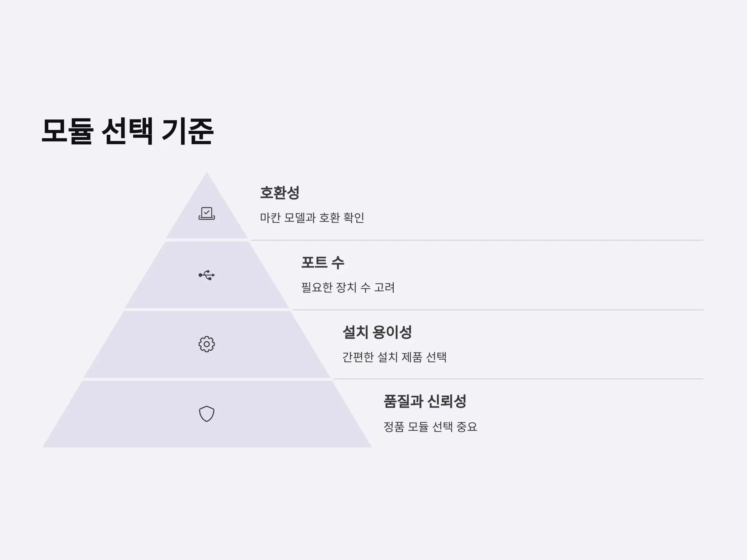Click the USB icon in second pyramid tier
Viewport: 747px width, 560px height.
[207, 275]
